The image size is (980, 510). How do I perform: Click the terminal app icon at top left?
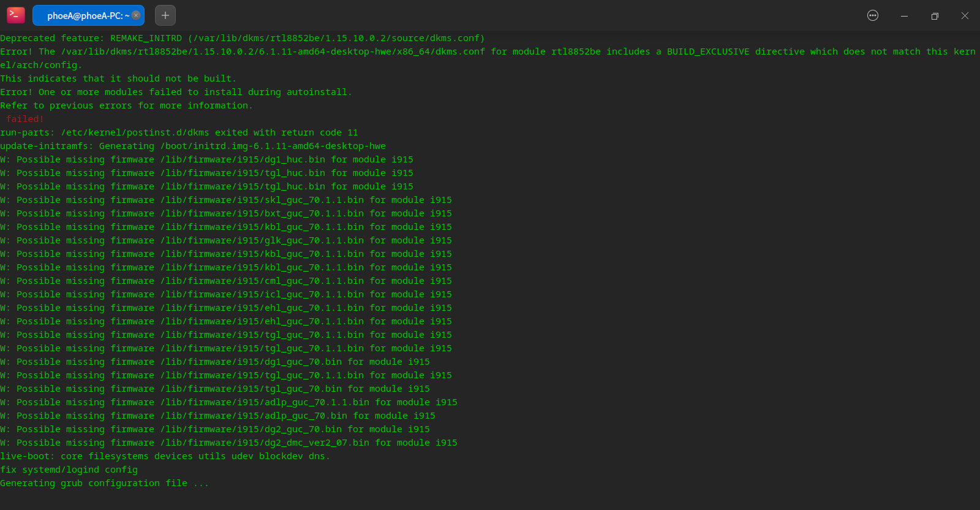click(x=15, y=15)
